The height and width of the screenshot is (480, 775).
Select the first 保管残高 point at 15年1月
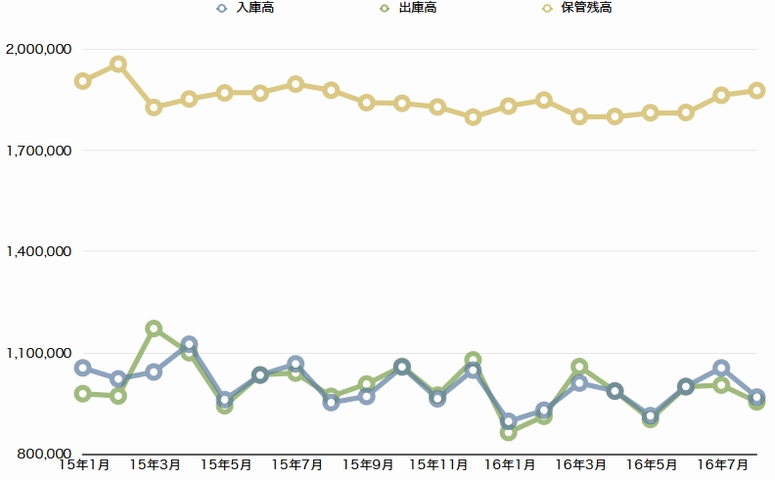[x=83, y=81]
